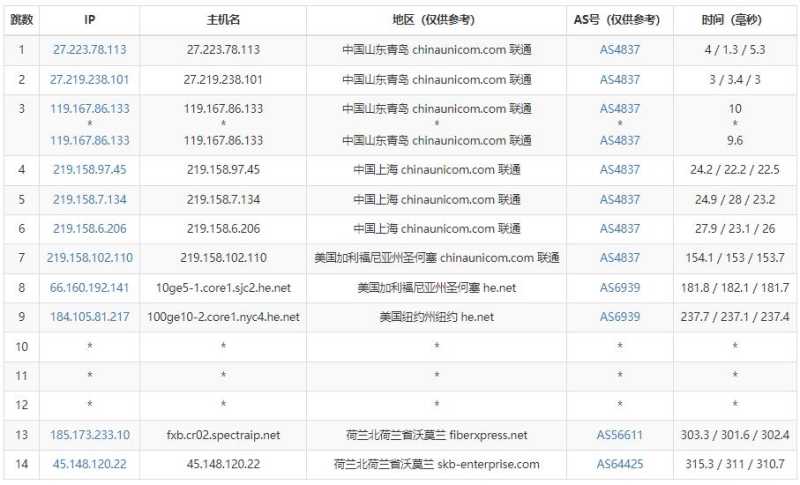Click AS6939 link in hop 8 row
800x485 pixels.
(619, 288)
